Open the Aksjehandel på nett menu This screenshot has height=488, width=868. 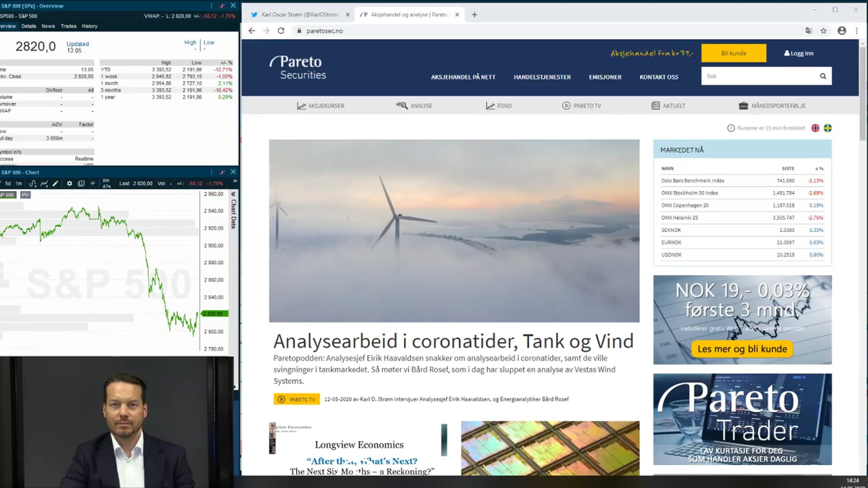tap(463, 77)
